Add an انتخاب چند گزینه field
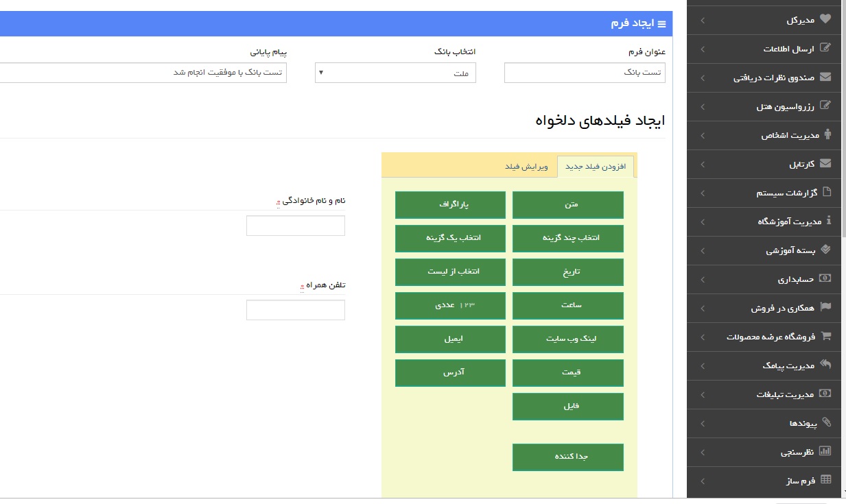The width and height of the screenshot is (846, 504). [x=568, y=238]
